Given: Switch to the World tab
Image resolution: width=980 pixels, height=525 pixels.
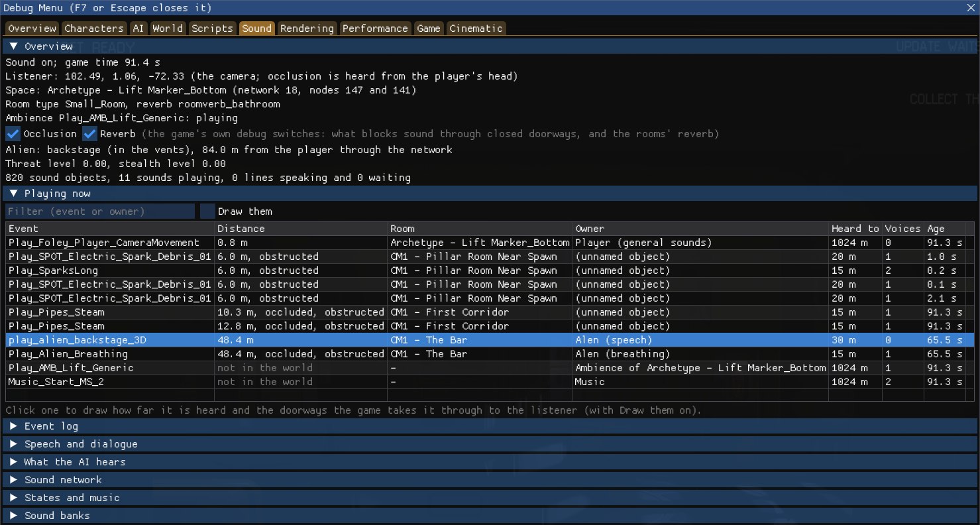Looking at the screenshot, I should pyautogui.click(x=168, y=29).
